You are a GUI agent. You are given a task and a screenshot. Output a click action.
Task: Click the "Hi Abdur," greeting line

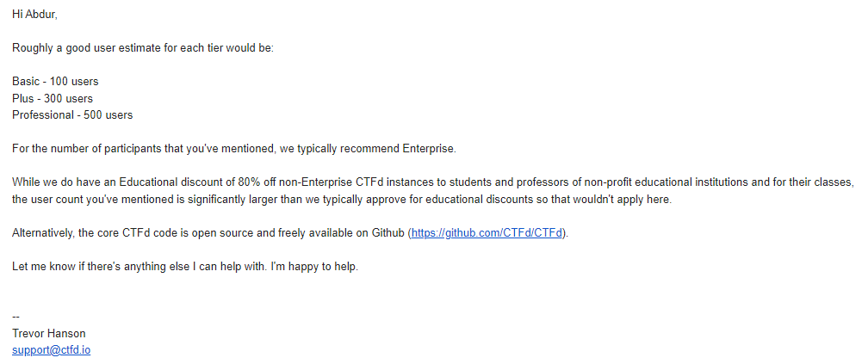click(x=34, y=15)
